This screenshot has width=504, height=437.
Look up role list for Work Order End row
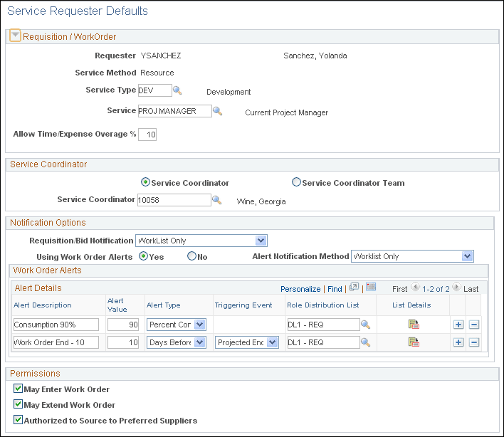pyautogui.click(x=365, y=342)
